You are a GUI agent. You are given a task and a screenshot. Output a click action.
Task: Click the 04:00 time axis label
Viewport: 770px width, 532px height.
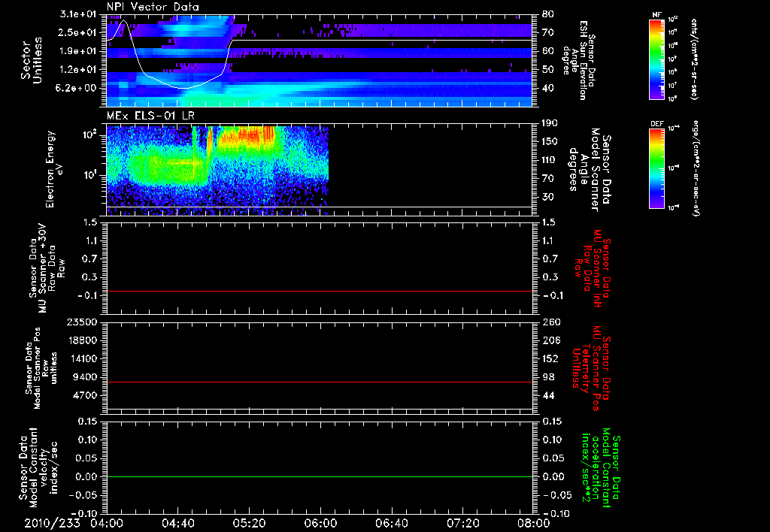tap(107, 523)
